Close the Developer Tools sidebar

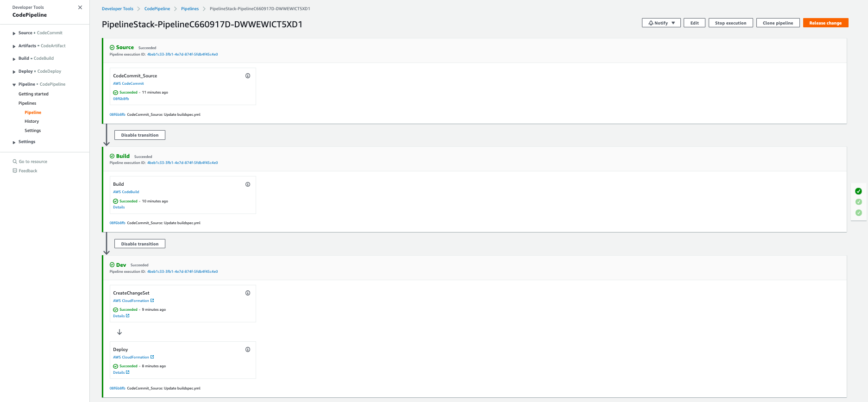(80, 7)
